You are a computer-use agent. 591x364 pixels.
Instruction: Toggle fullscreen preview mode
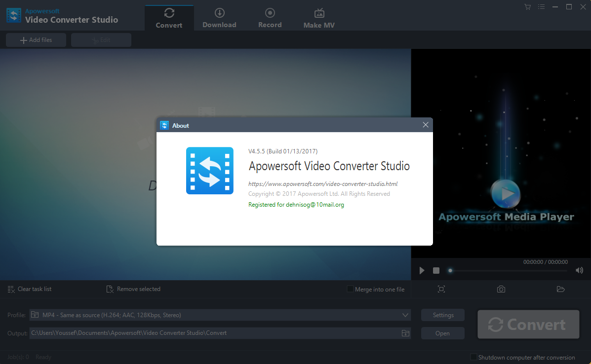click(441, 289)
